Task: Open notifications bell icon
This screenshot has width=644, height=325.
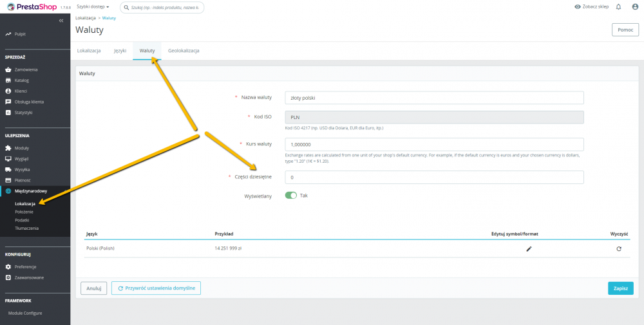Action: click(618, 7)
